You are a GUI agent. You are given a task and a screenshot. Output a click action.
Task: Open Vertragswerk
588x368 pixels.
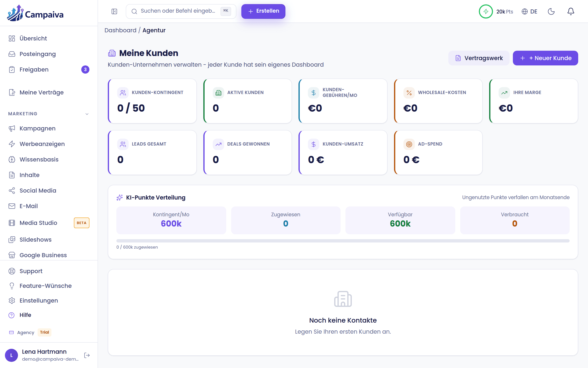(479, 58)
